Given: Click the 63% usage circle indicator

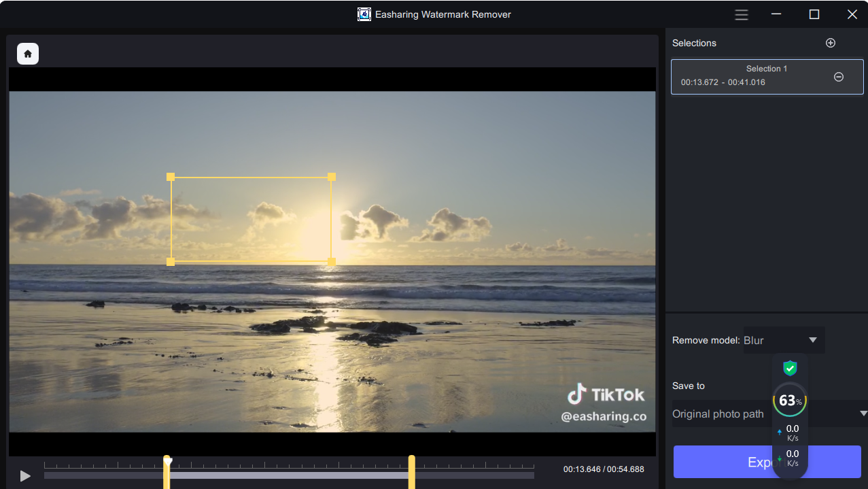Looking at the screenshot, I should [789, 401].
